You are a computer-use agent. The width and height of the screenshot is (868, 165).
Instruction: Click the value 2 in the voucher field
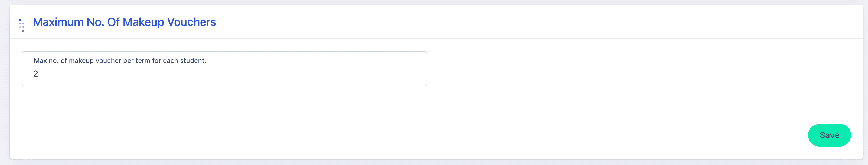point(35,74)
